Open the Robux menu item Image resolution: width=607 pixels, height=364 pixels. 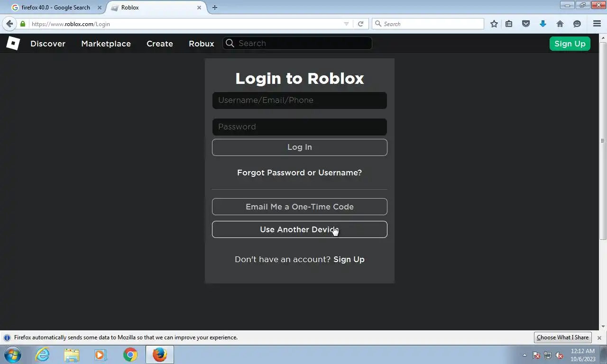(x=202, y=44)
